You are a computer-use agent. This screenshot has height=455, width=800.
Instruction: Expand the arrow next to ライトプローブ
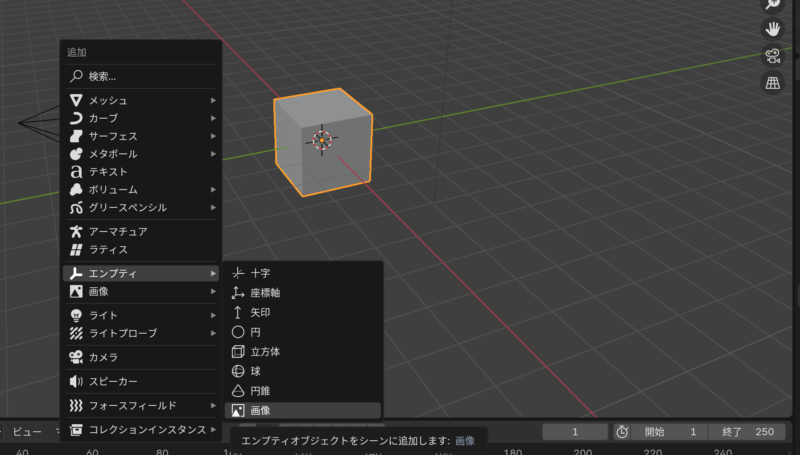click(x=213, y=333)
